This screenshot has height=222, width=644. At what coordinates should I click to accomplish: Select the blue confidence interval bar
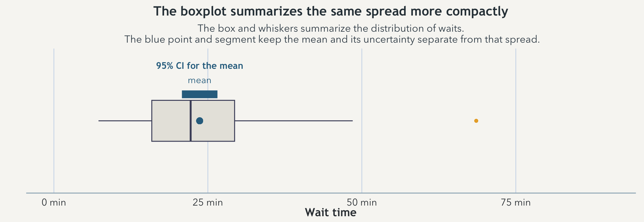(199, 94)
